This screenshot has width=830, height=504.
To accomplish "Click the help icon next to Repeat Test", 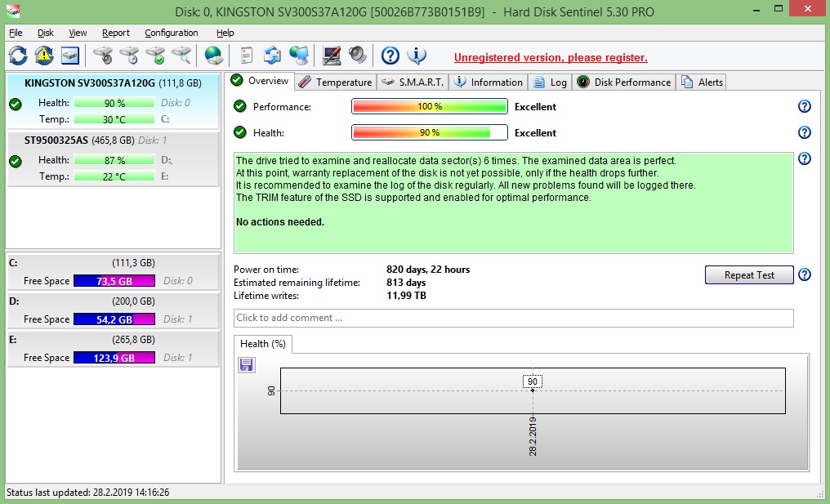I will coord(804,274).
